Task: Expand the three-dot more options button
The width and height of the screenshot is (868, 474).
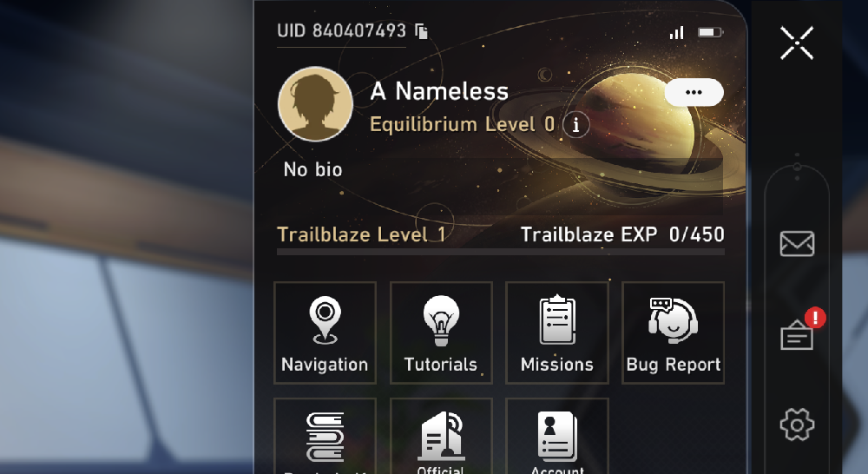Action: [694, 92]
